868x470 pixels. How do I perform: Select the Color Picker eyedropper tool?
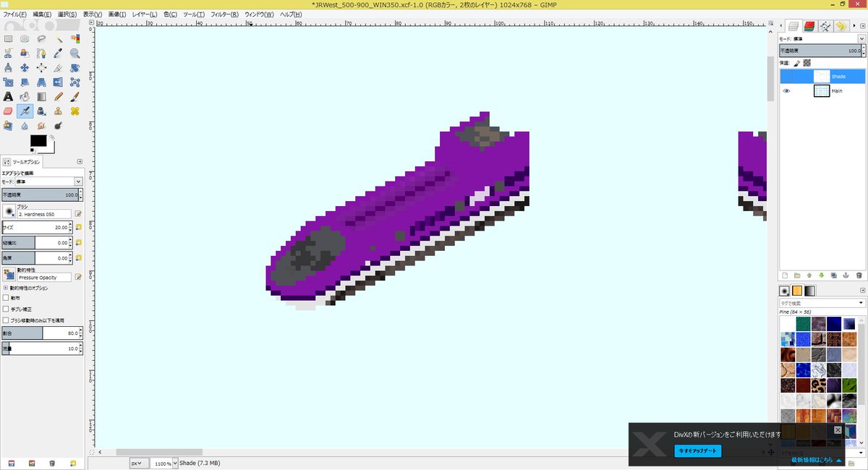tap(58, 53)
